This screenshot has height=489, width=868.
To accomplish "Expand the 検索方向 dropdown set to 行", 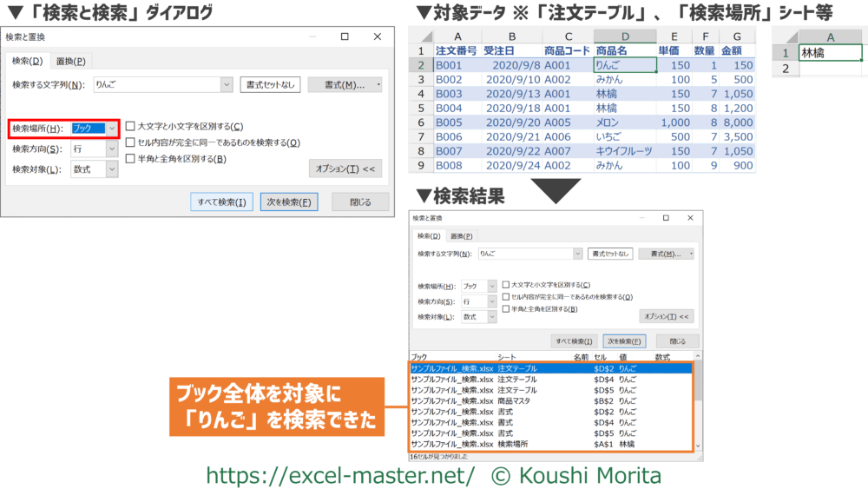I will click(x=112, y=149).
